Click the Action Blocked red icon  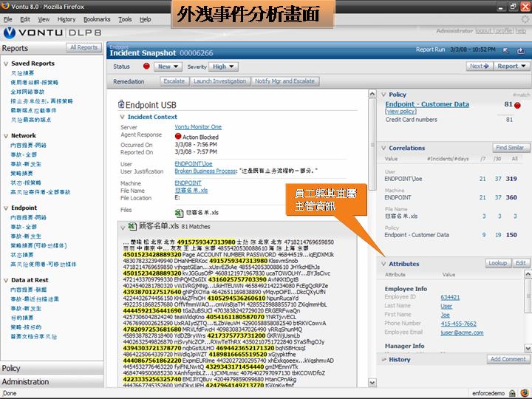[x=178, y=137]
